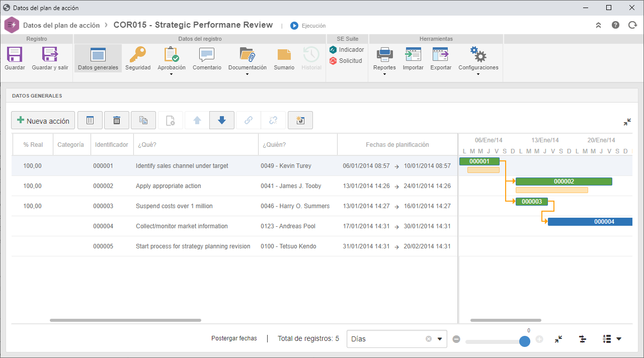Screen dimensions: 644x358
Task: Click the table horizontal scrollbar
Action: (125, 320)
